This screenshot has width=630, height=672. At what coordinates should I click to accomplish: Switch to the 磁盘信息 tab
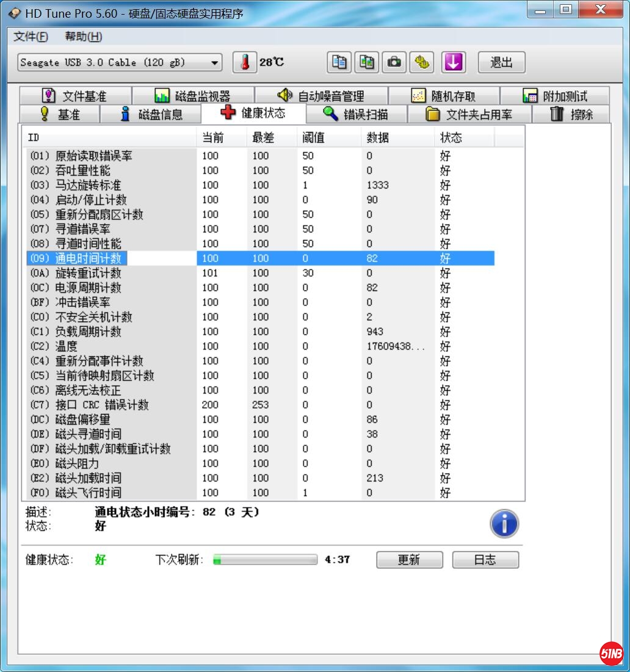[x=150, y=114]
